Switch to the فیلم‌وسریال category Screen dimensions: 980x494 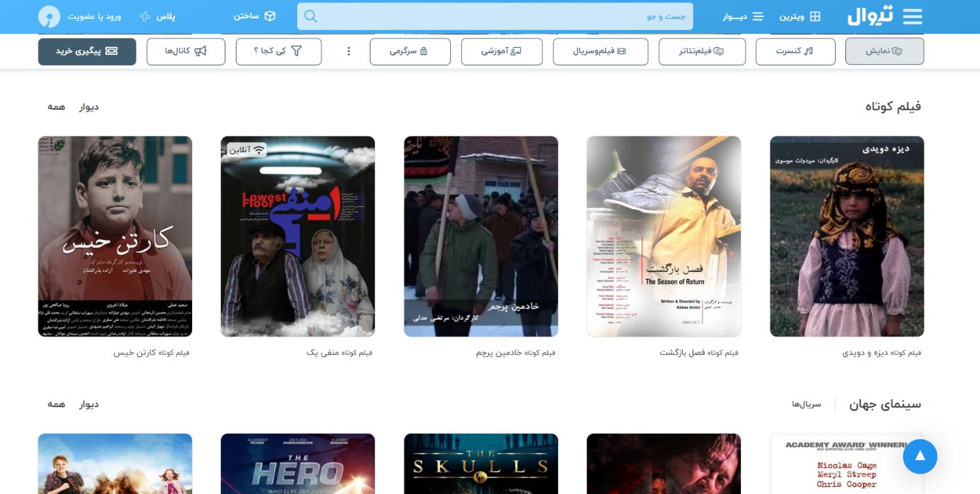(600, 51)
